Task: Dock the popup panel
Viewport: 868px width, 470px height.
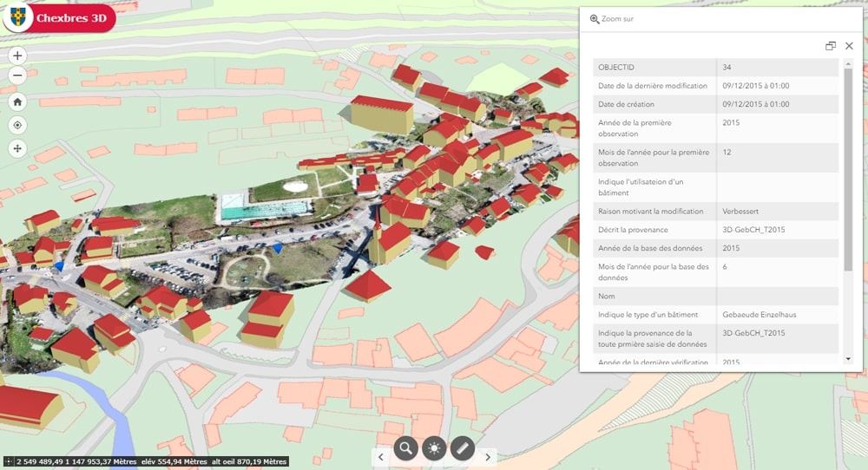Action: click(830, 46)
